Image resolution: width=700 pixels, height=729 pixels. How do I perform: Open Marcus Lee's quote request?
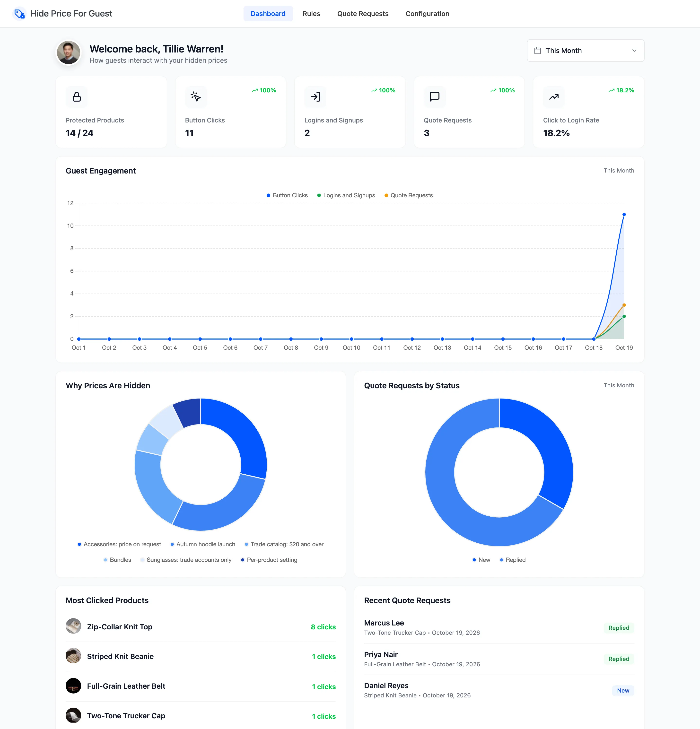click(x=499, y=627)
